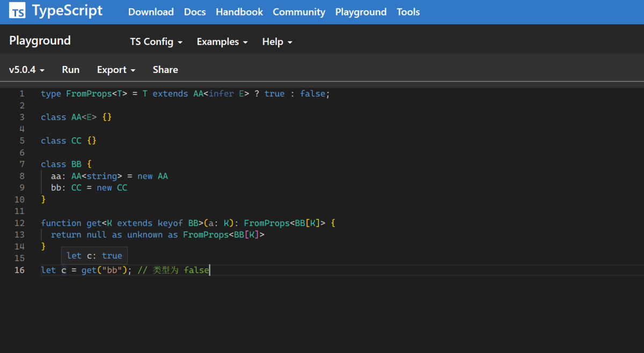Screen dimensions: 644x353
Task: Click the FromProps type name on line 1
Action: tap(89, 94)
